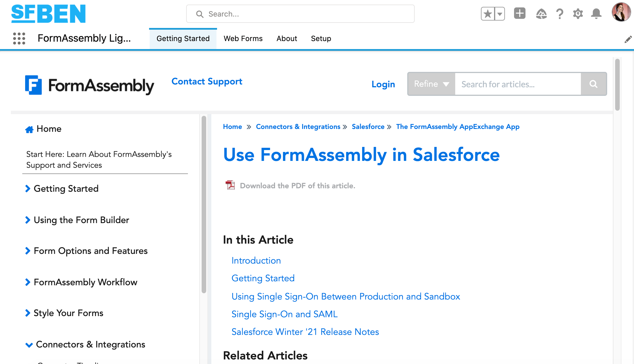Click the article search magnifier button

pyautogui.click(x=593, y=84)
